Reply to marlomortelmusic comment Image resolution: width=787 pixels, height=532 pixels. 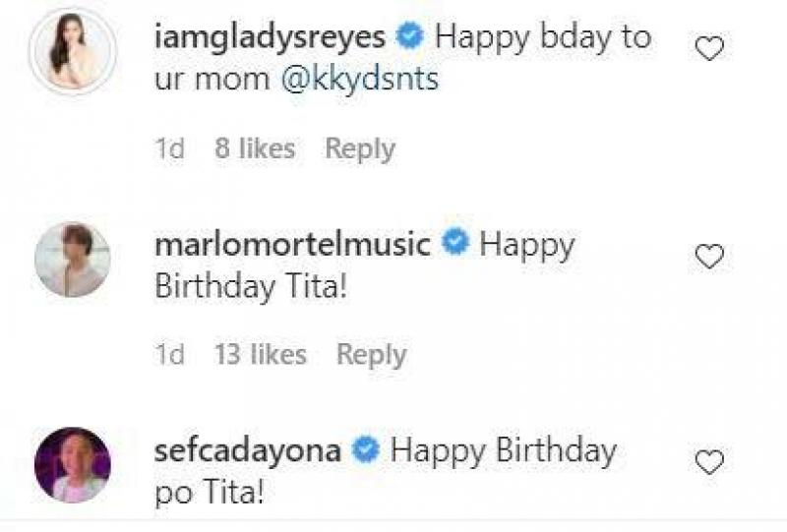pyautogui.click(x=371, y=354)
